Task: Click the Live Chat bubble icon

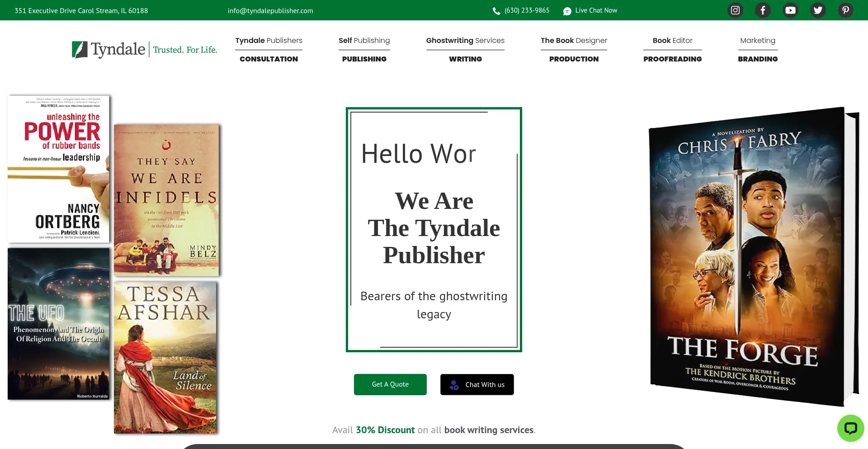Action: click(567, 11)
